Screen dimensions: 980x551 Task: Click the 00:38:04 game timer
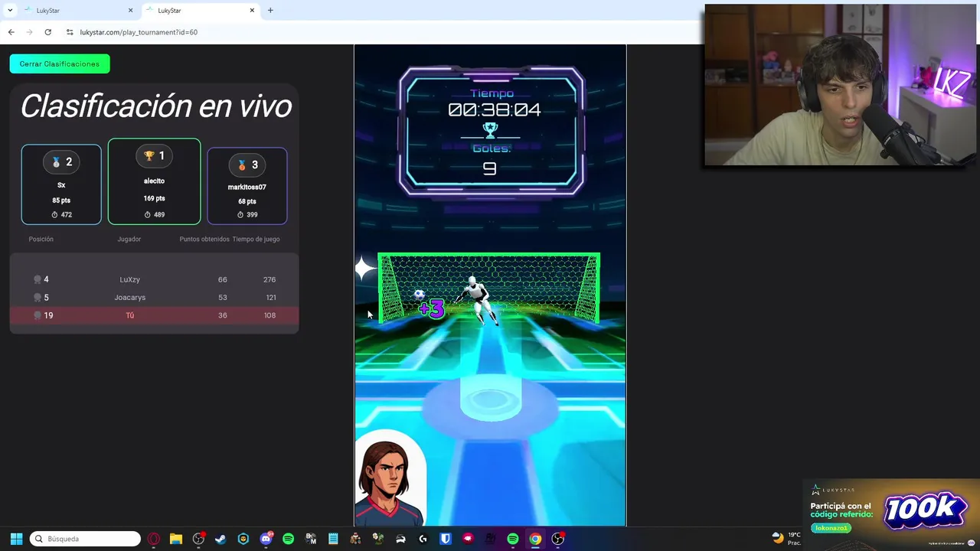coord(495,110)
